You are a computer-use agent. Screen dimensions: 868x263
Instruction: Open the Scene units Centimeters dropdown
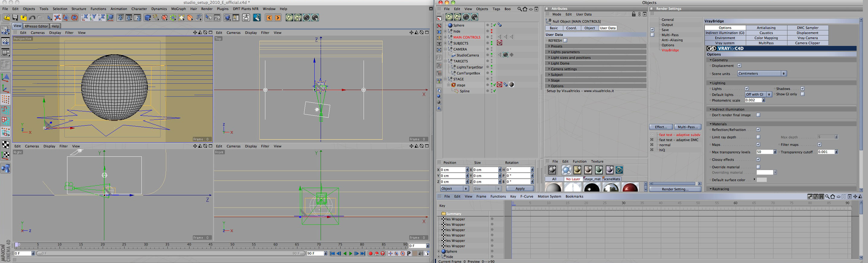(x=762, y=74)
